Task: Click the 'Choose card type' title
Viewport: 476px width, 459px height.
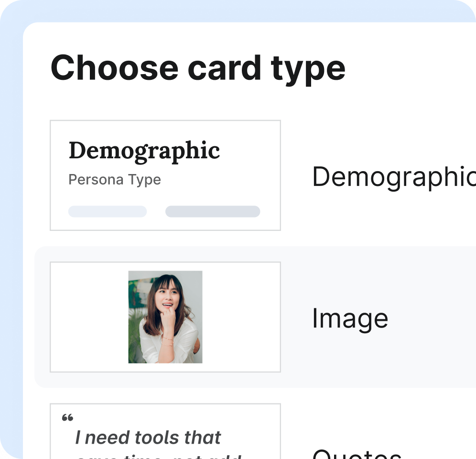Action: click(198, 67)
